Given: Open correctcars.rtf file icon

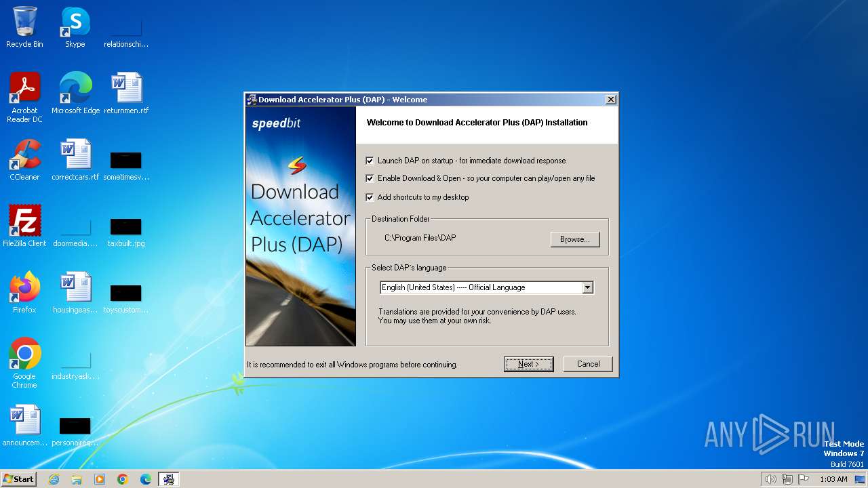Looking at the screenshot, I should (75, 160).
